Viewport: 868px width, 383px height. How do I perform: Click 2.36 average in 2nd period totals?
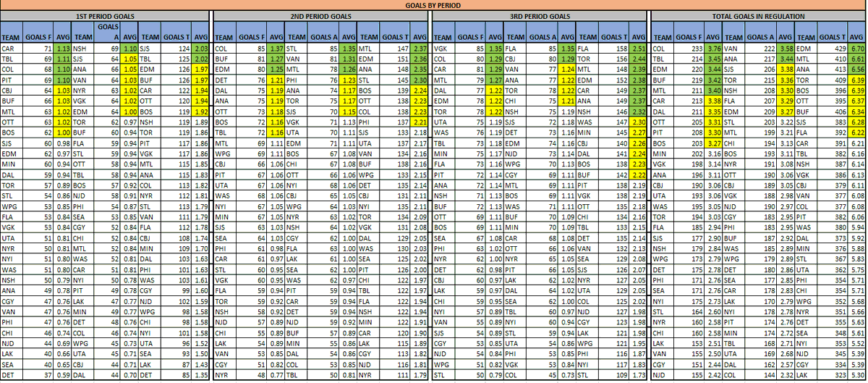(x=420, y=57)
